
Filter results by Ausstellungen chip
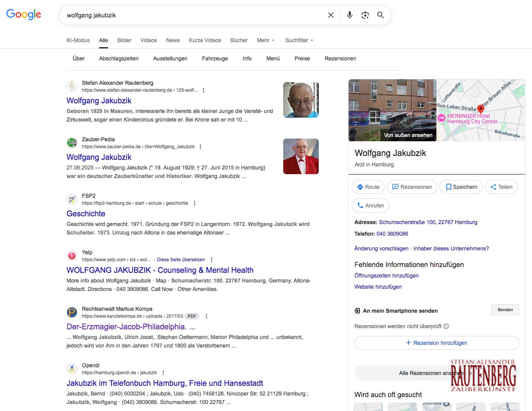(x=170, y=58)
